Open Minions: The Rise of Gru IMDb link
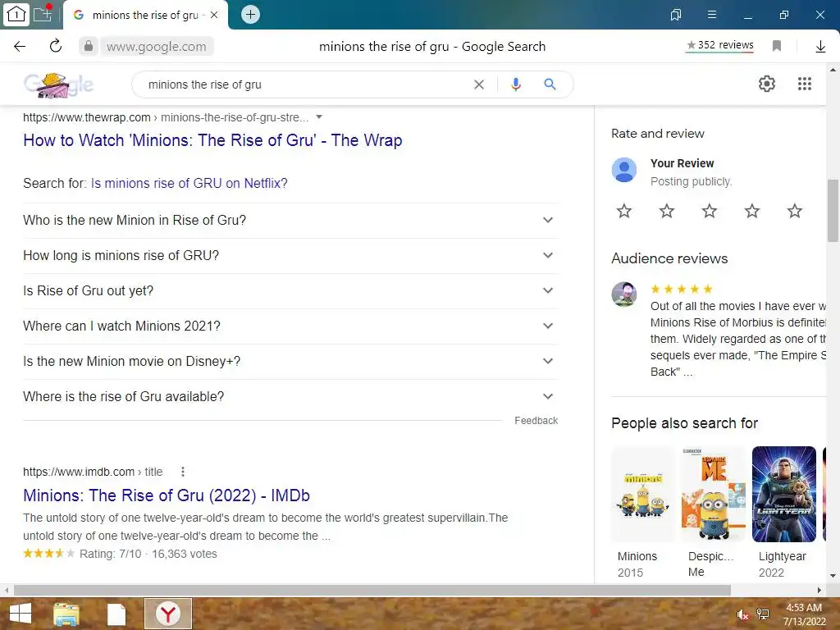The height and width of the screenshot is (630, 840). click(167, 495)
